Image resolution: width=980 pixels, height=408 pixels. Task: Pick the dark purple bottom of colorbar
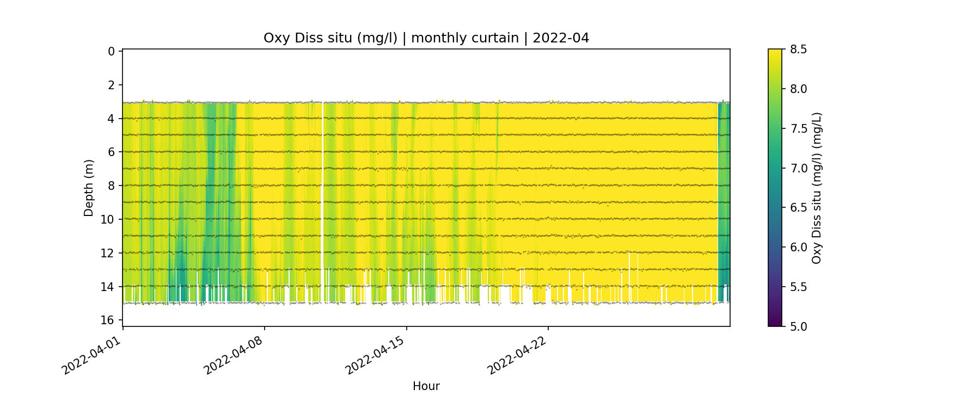tap(775, 323)
